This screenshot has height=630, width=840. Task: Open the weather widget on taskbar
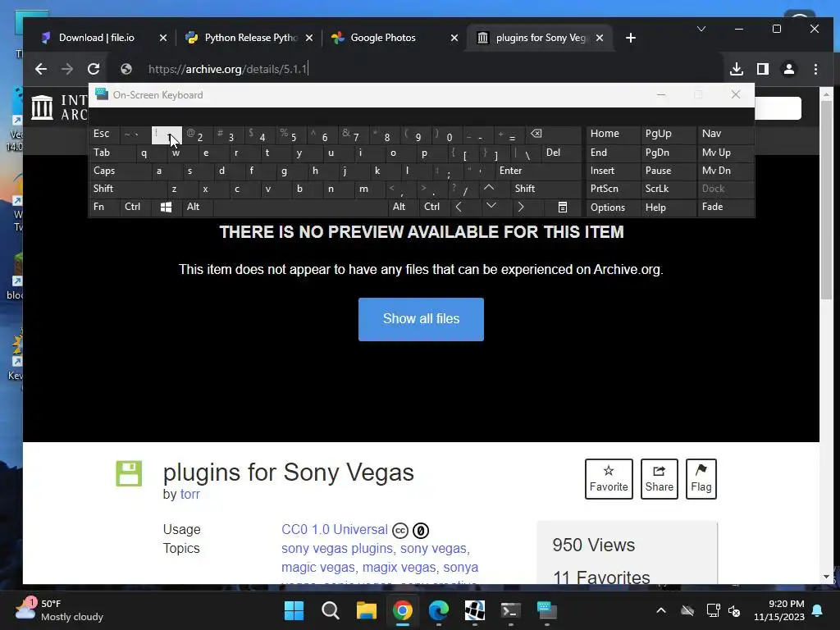59,610
